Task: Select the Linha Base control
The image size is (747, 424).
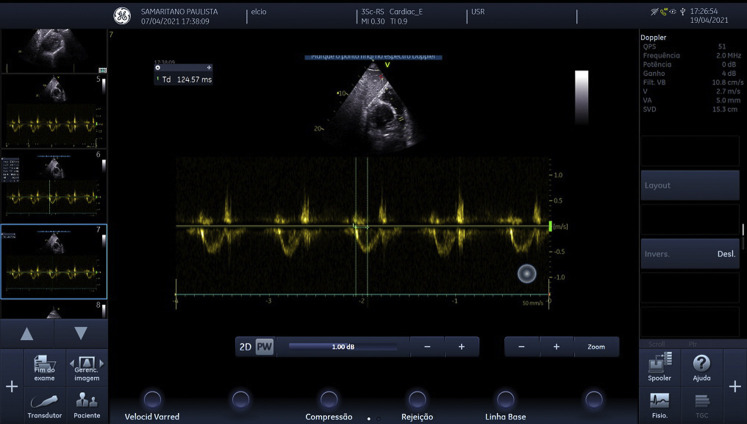Action: tap(505, 416)
